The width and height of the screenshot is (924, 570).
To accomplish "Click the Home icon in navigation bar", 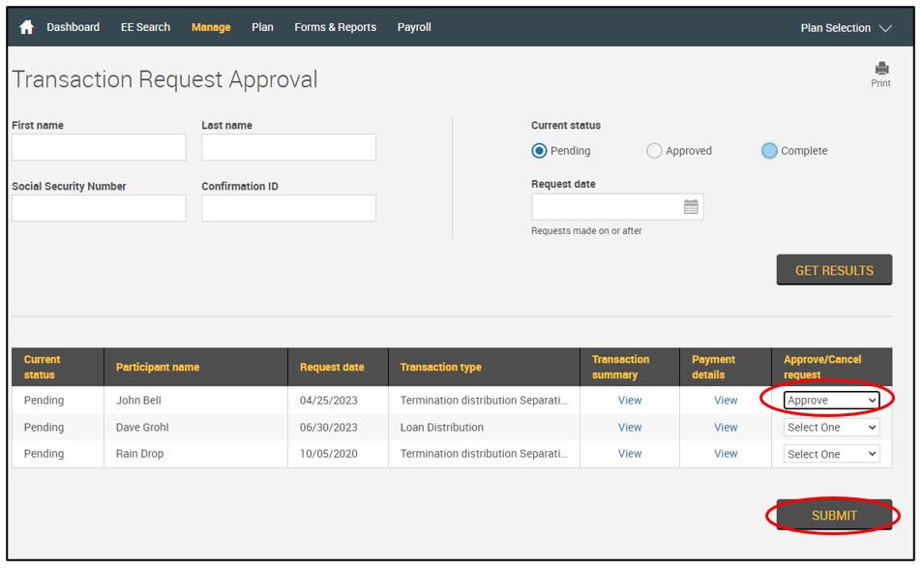I will [26, 27].
